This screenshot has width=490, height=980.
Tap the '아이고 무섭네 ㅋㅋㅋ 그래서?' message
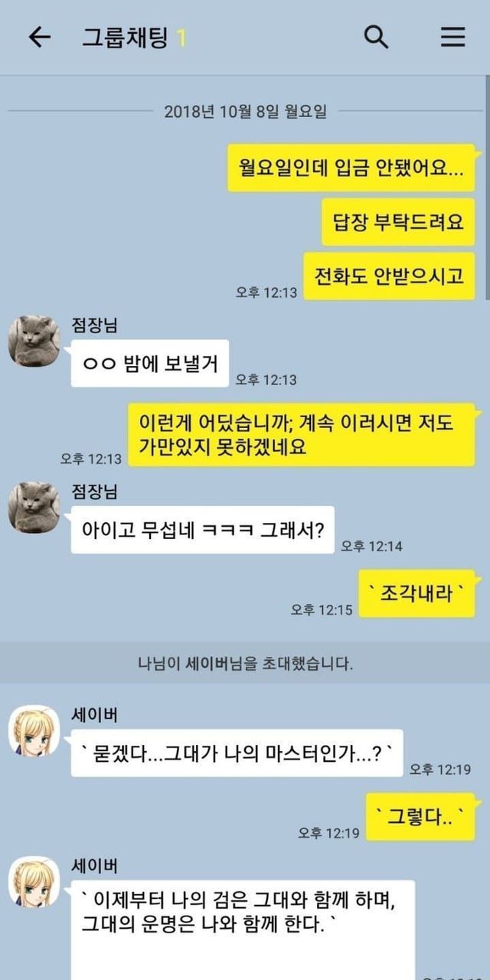tap(203, 530)
